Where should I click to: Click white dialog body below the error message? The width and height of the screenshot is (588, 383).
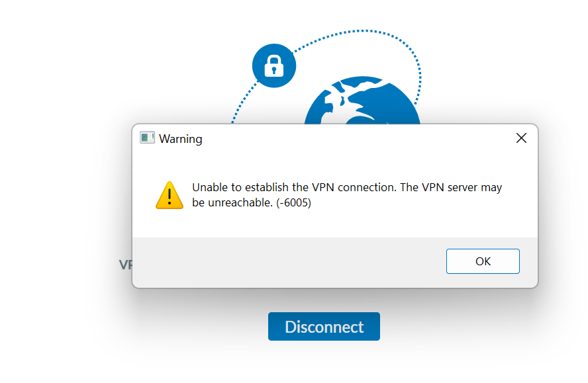[x=331, y=224]
